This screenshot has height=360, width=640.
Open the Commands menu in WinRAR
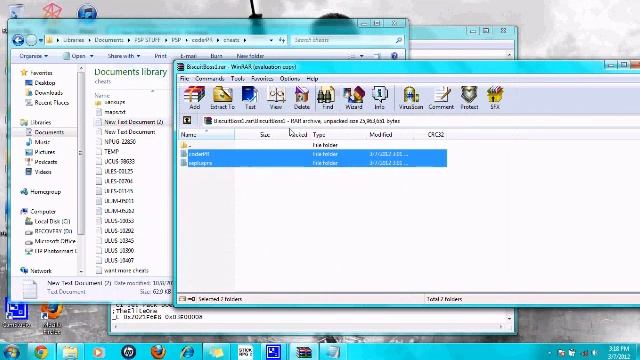pyautogui.click(x=209, y=78)
